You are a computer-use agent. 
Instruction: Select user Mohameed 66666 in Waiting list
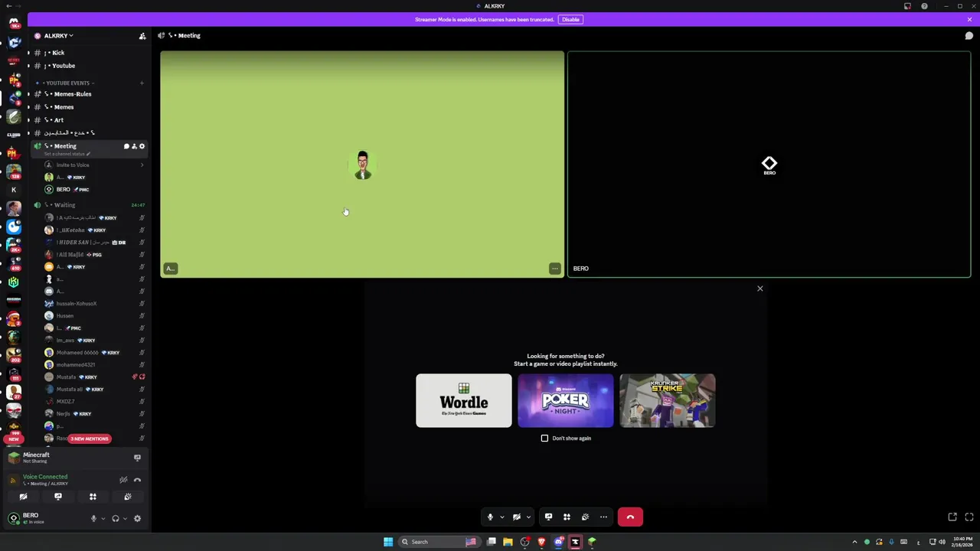point(93,353)
